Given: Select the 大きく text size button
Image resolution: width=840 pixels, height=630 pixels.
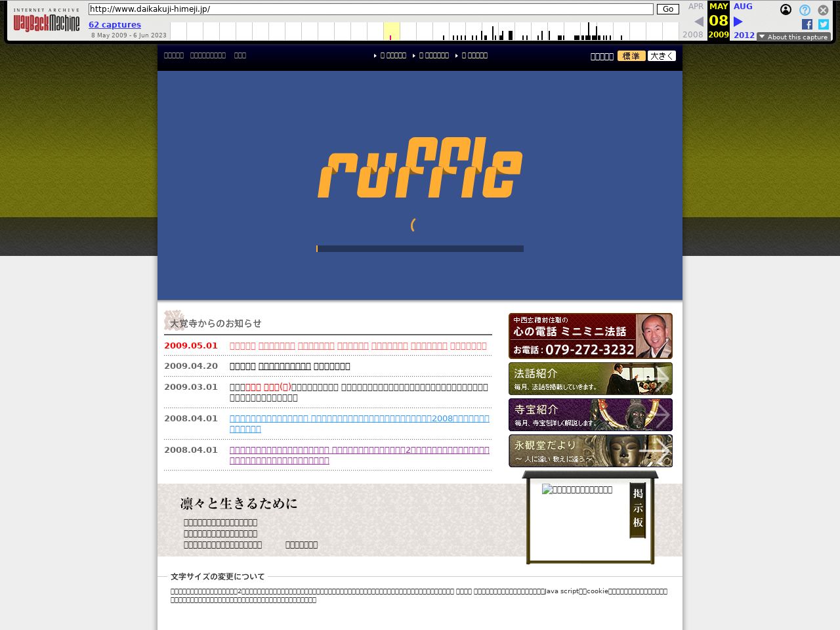Looking at the screenshot, I should (x=661, y=56).
